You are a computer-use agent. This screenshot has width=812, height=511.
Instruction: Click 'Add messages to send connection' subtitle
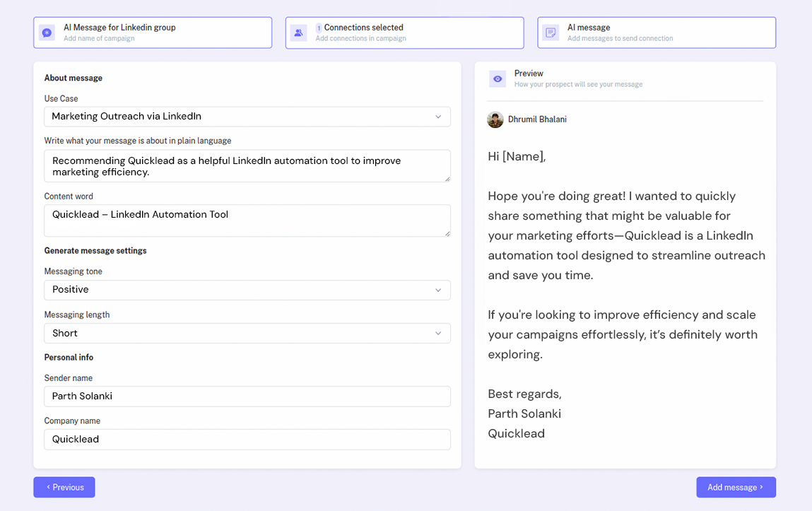pyautogui.click(x=620, y=38)
